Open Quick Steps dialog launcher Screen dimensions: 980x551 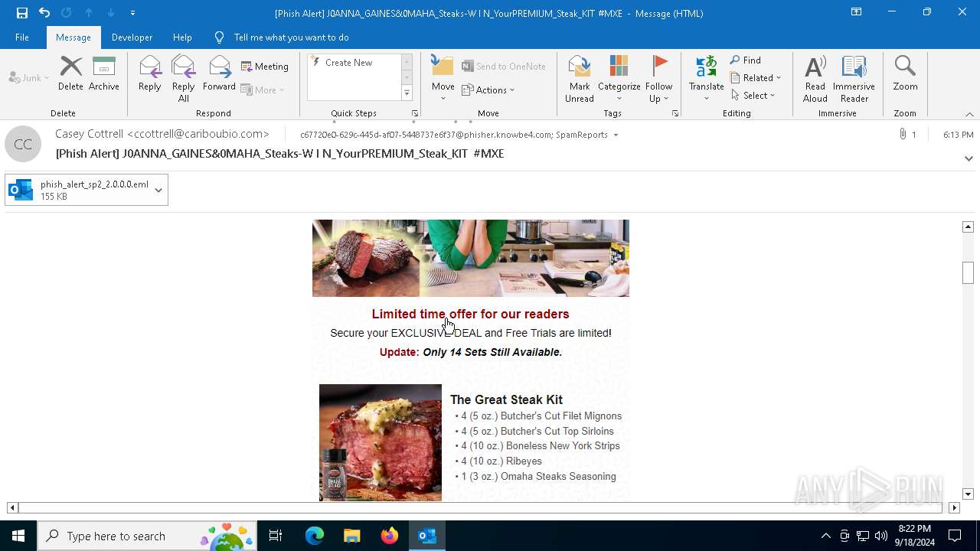point(414,113)
